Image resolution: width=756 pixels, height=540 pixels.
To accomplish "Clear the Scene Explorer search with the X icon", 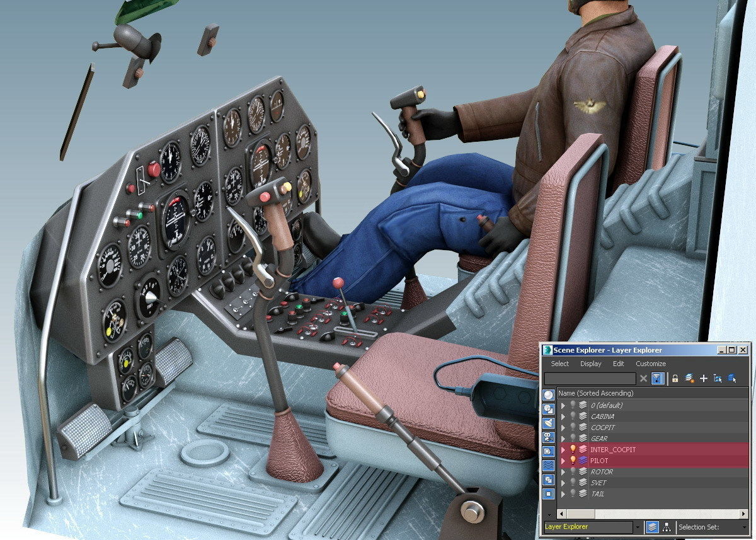I will 643,378.
